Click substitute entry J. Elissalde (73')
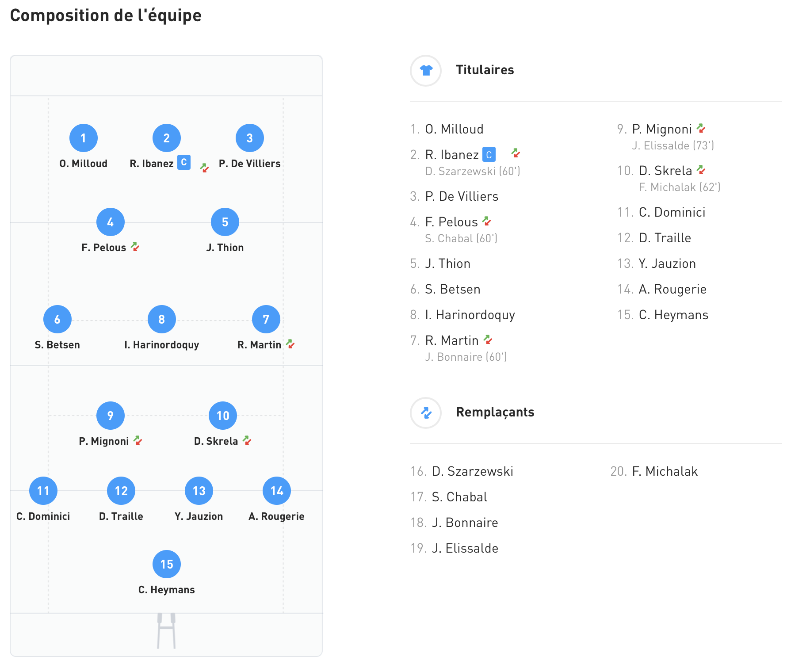 pos(673,145)
